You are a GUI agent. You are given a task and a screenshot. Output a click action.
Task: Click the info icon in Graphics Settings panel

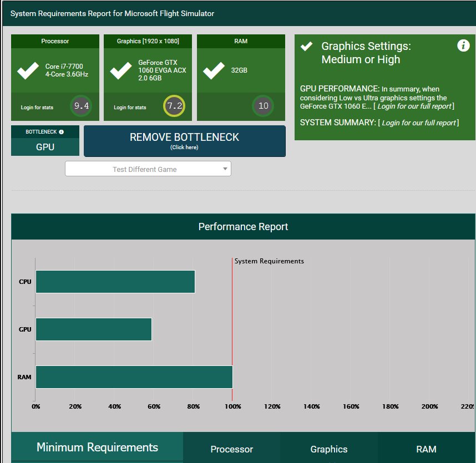[x=463, y=45]
